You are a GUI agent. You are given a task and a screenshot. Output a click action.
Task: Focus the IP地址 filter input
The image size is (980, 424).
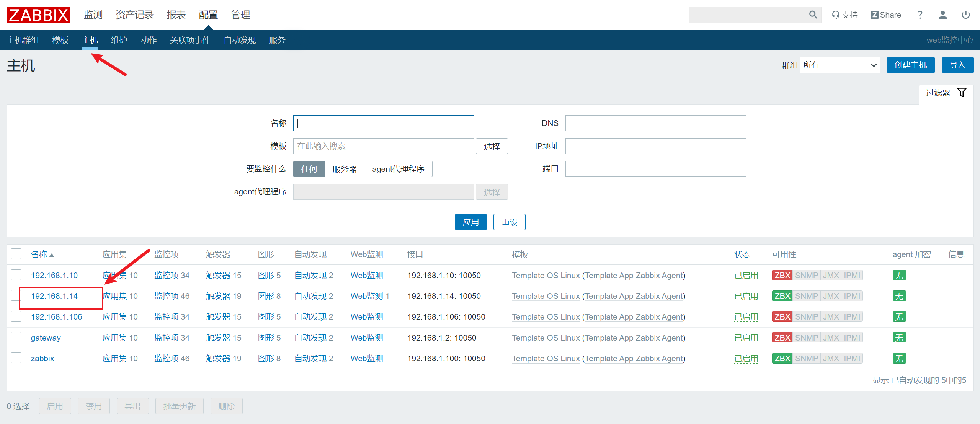click(655, 146)
